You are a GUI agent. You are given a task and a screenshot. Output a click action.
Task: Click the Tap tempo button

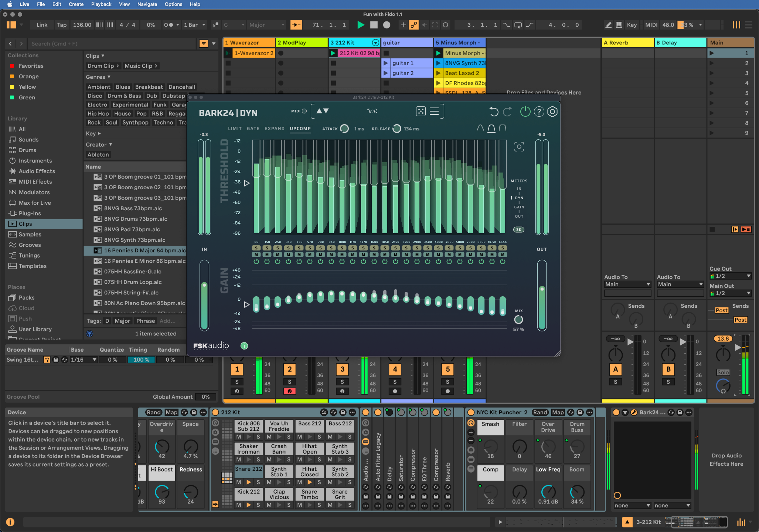[62, 25]
